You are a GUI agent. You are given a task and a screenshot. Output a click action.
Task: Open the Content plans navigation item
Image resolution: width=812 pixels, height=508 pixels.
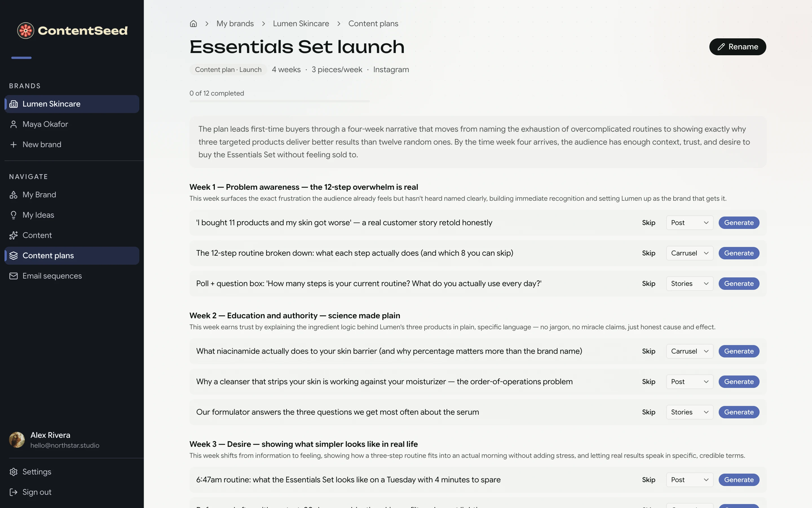pyautogui.click(x=72, y=256)
